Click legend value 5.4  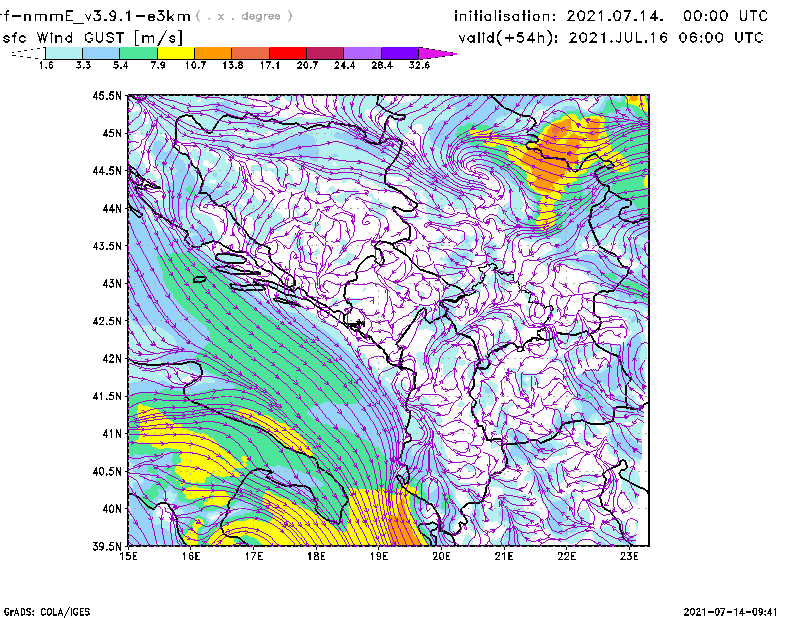[x=120, y=65]
